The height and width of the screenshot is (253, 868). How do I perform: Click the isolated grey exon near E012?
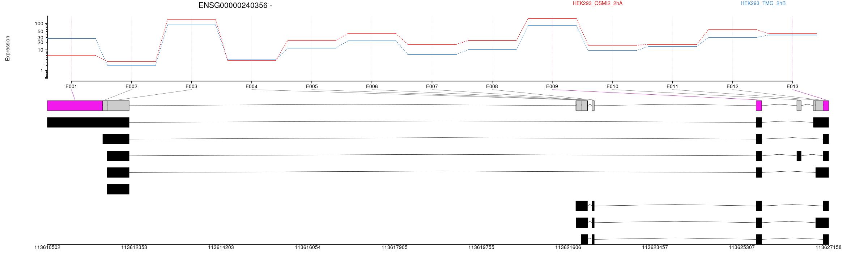pyautogui.click(x=799, y=106)
